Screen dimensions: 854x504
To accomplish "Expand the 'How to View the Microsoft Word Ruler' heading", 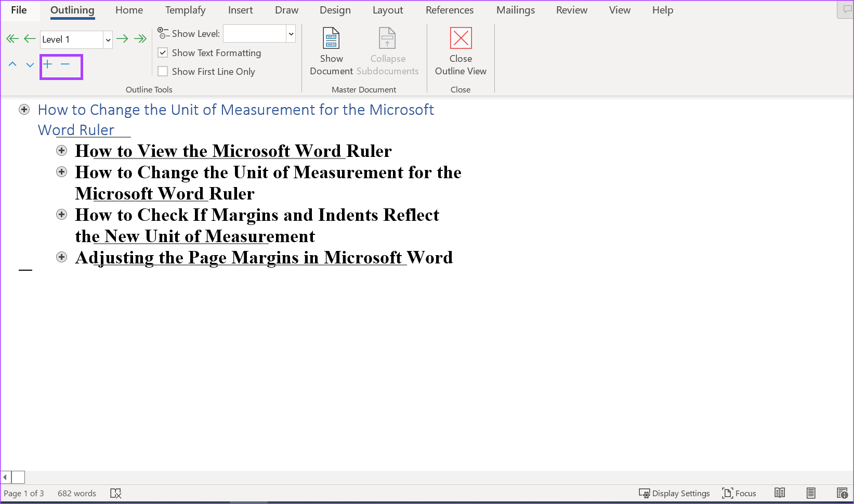I will point(61,150).
